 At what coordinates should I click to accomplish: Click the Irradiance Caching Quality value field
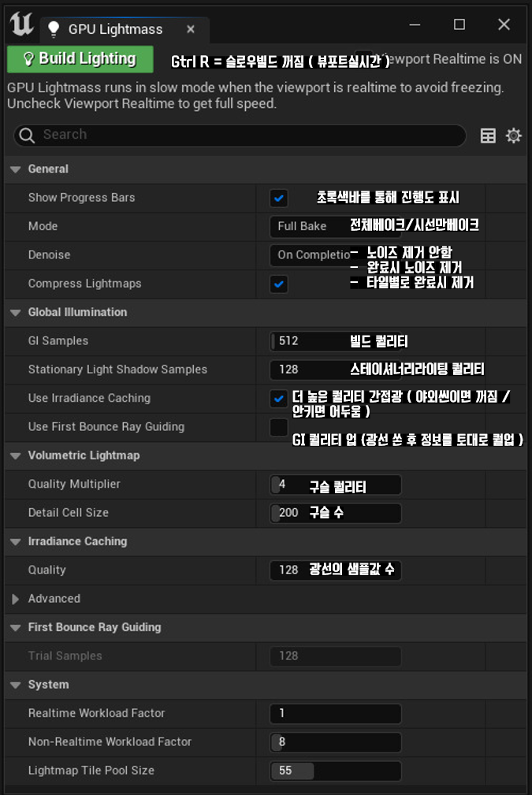pos(335,570)
